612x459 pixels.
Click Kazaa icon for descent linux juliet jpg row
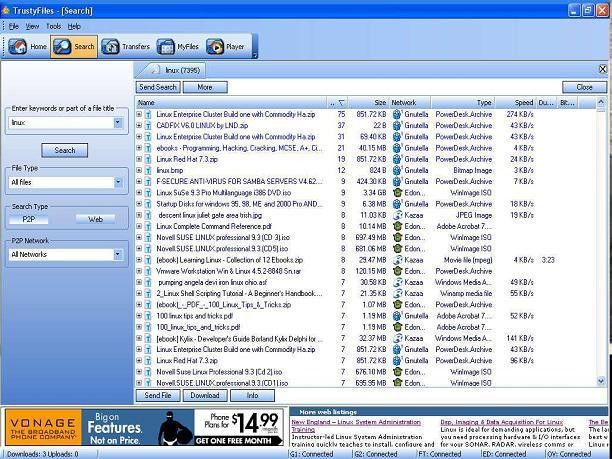click(397, 215)
